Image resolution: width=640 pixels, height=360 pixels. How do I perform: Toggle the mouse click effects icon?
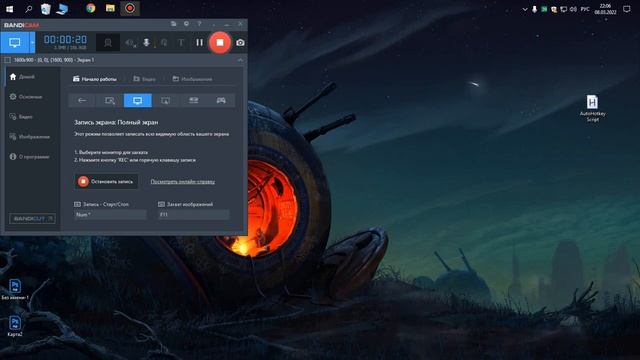click(164, 42)
